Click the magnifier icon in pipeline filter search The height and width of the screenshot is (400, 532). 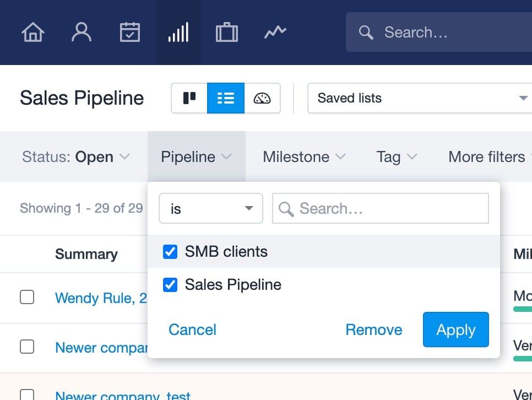pyautogui.click(x=286, y=209)
